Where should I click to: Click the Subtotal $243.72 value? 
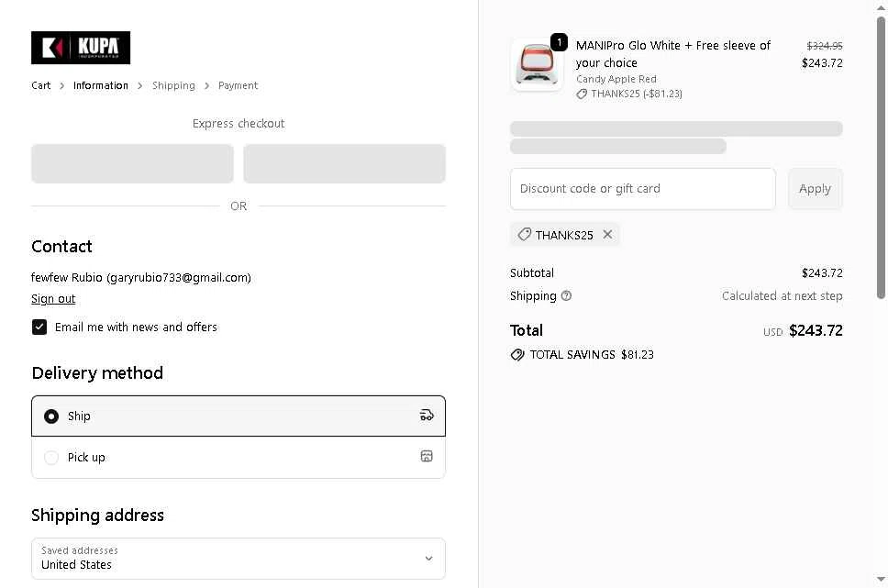[822, 273]
